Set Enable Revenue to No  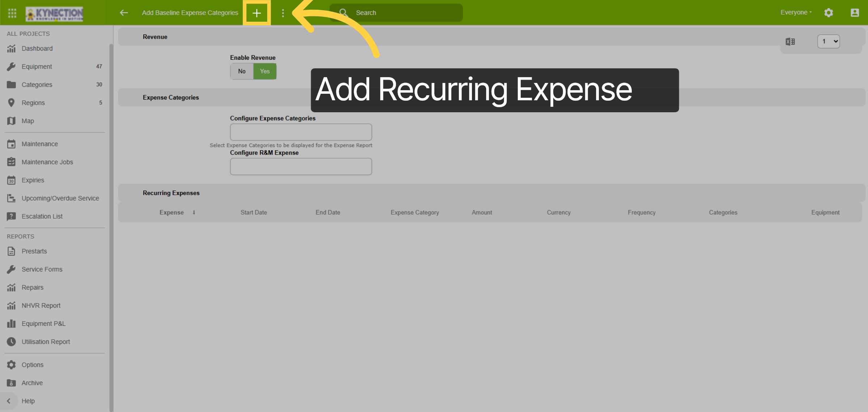click(x=242, y=71)
